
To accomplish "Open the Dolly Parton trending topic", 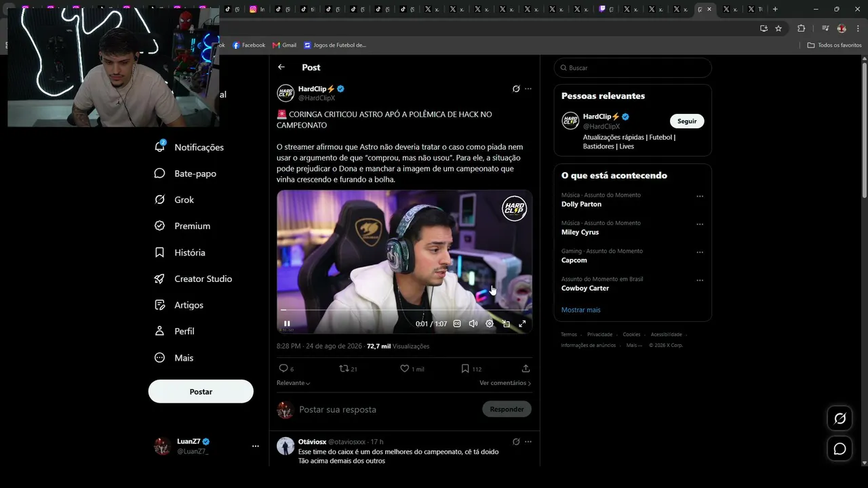I will click(x=581, y=204).
